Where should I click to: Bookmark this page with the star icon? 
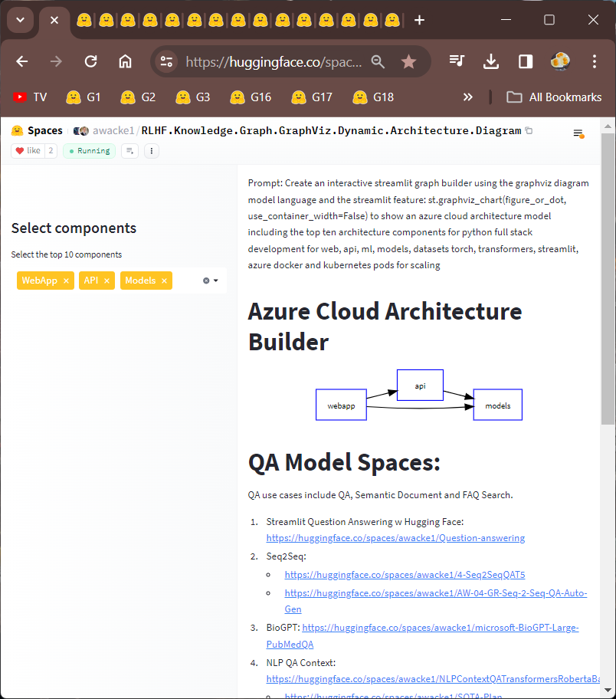coord(408,62)
